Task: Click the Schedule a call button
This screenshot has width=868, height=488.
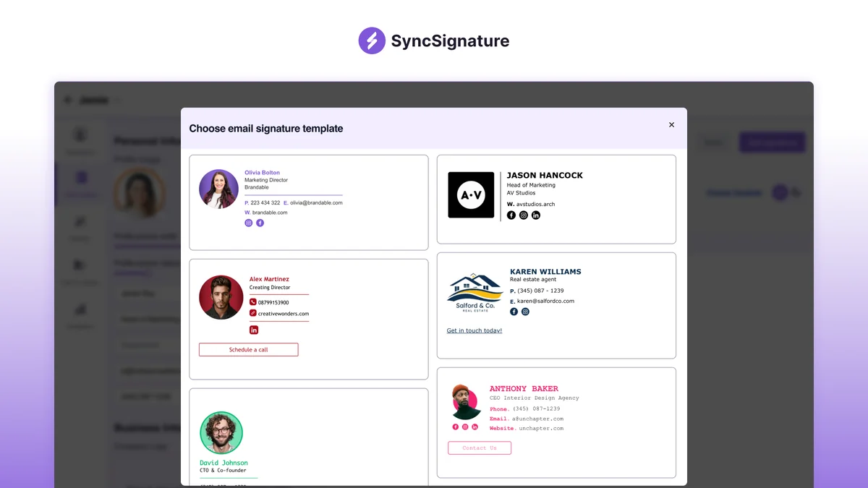Action: tap(248, 349)
